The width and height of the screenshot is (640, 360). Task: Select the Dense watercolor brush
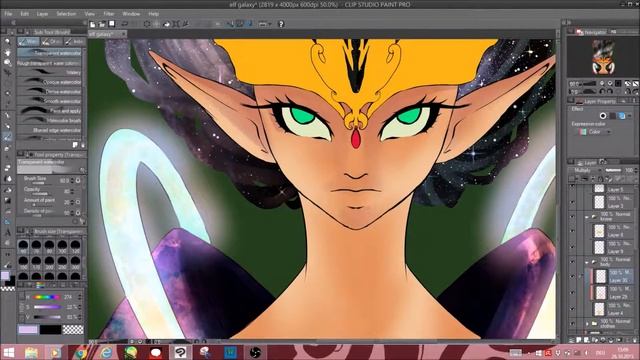pyautogui.click(x=49, y=92)
